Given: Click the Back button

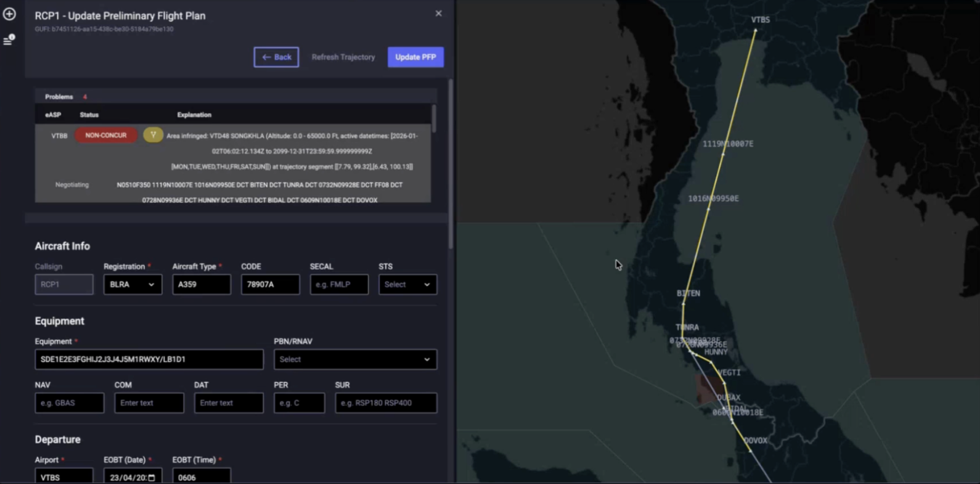Looking at the screenshot, I should (276, 57).
